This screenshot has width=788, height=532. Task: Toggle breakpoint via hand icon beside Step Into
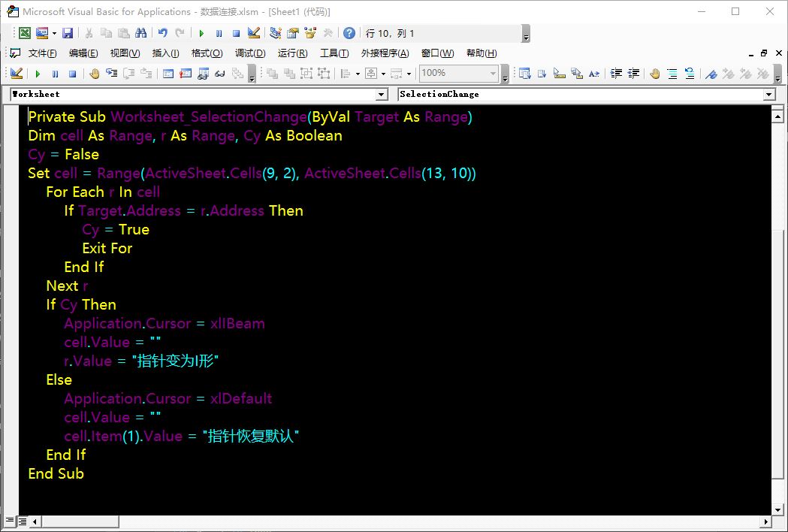[94, 74]
